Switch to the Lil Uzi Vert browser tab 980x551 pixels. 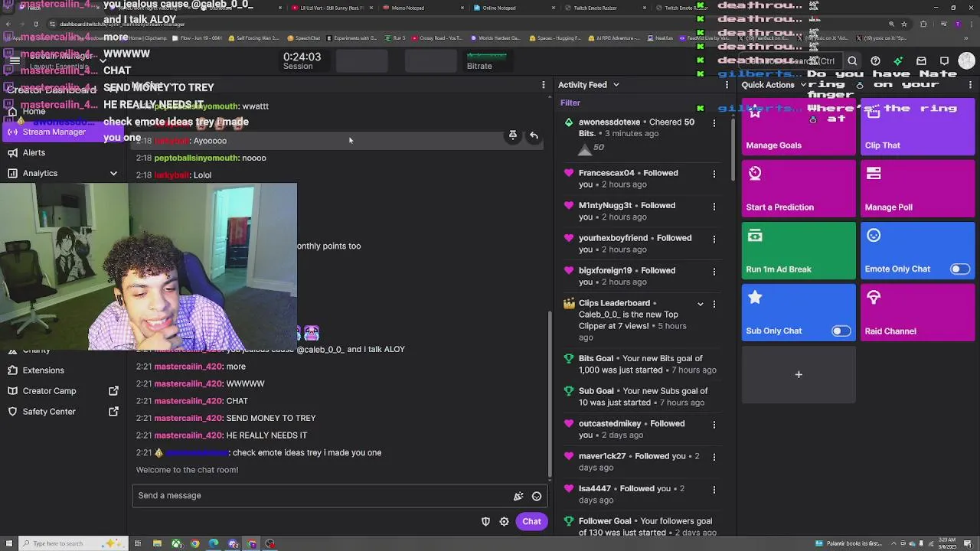pos(332,8)
